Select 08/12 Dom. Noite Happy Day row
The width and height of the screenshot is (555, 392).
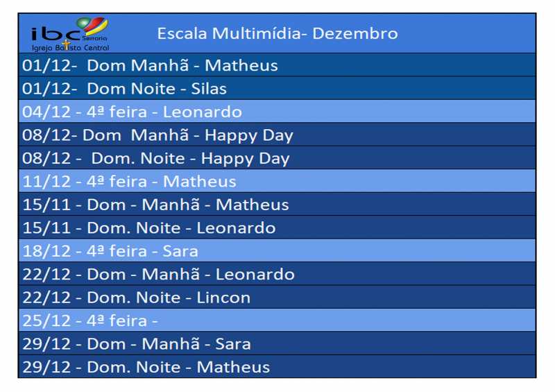(277, 158)
